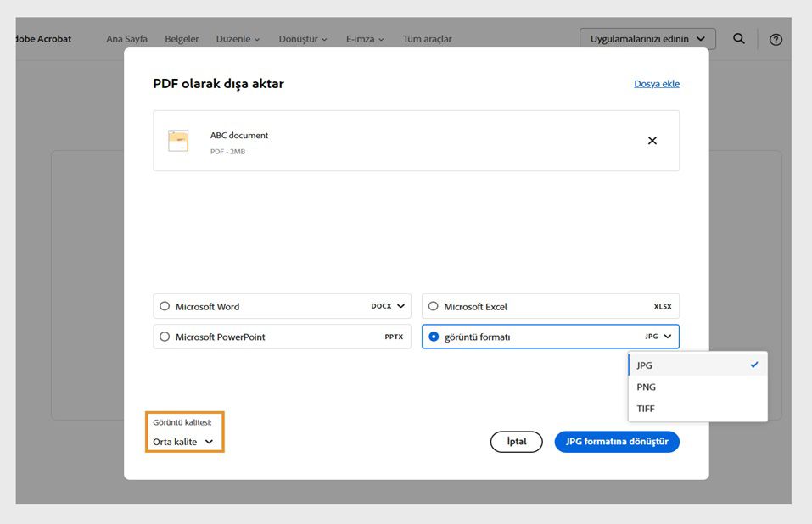Select PNG from the image format list
812x524 pixels.
coord(646,387)
